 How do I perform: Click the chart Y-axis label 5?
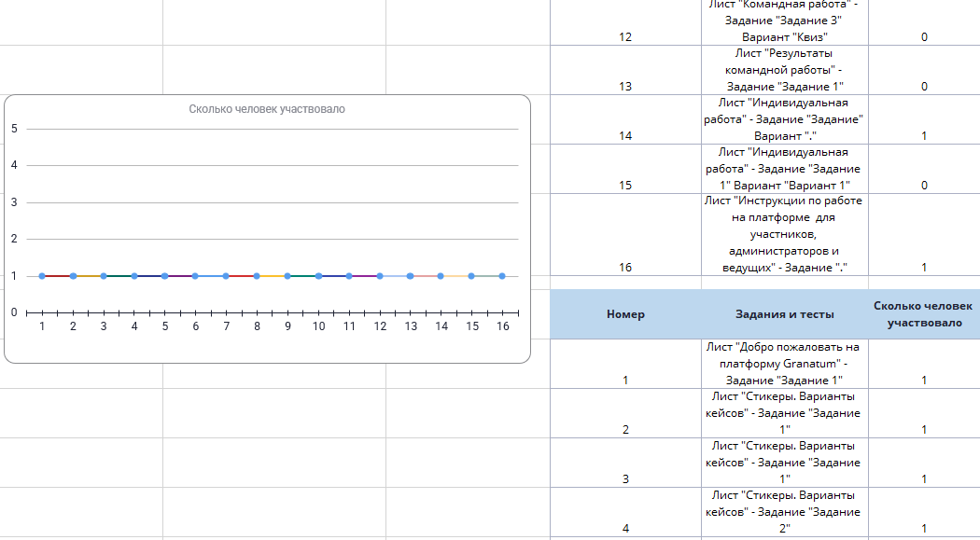tap(14, 129)
